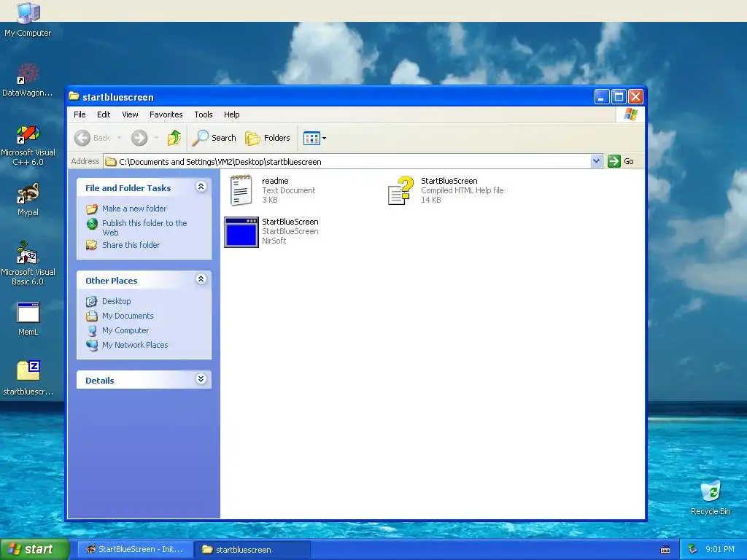Select the StartBlueScreen NirSoft application icon
Image resolution: width=747 pixels, height=560 pixels.
241,232
